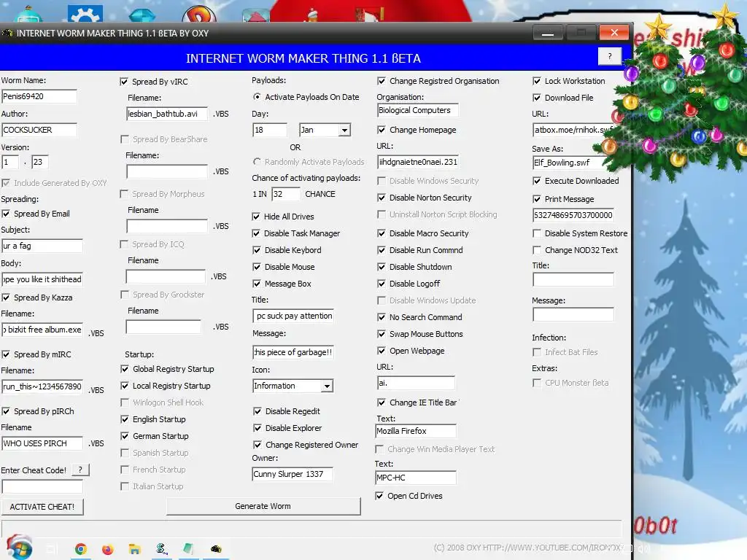Click the Generate Worm button
Image resolution: width=747 pixels, height=560 pixels.
[x=263, y=506]
